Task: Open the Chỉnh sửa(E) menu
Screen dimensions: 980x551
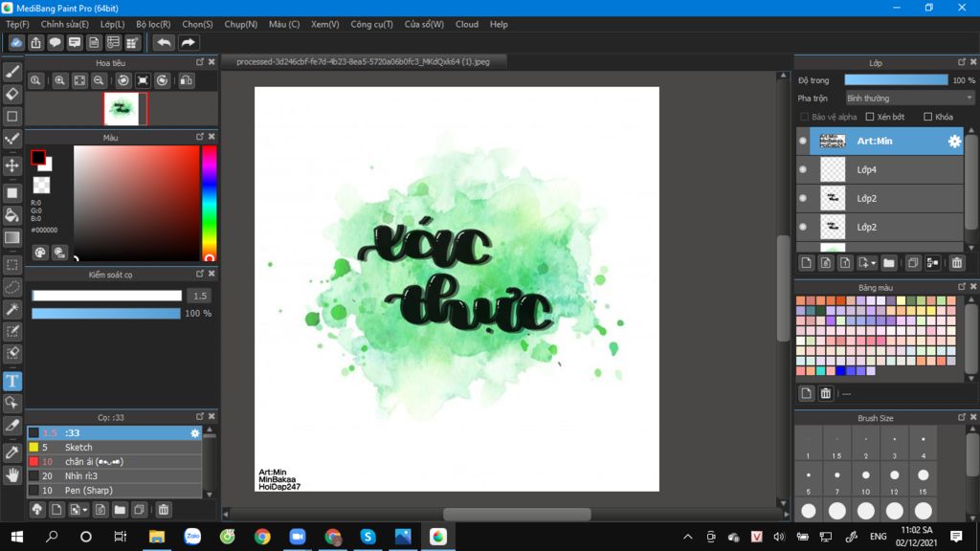Action: pyautogui.click(x=65, y=24)
